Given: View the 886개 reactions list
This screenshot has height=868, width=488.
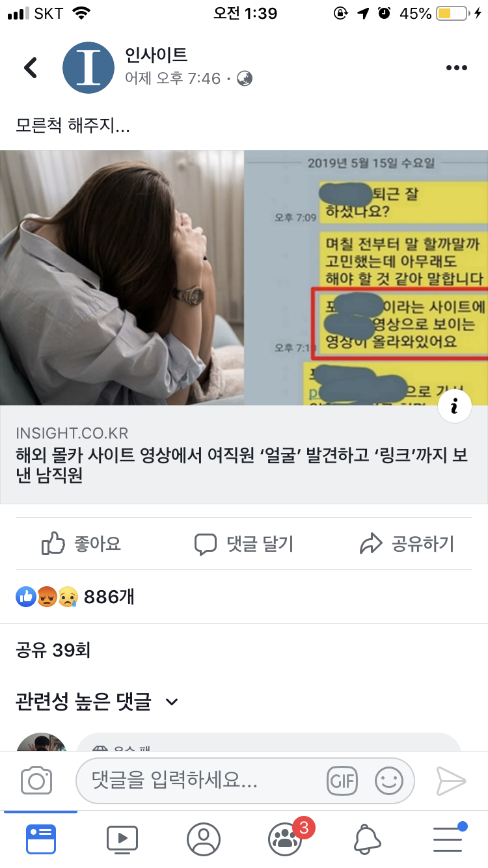Looking at the screenshot, I should (x=75, y=596).
